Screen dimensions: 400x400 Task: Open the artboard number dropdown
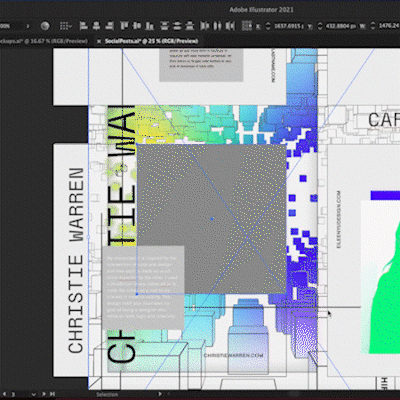point(33,394)
